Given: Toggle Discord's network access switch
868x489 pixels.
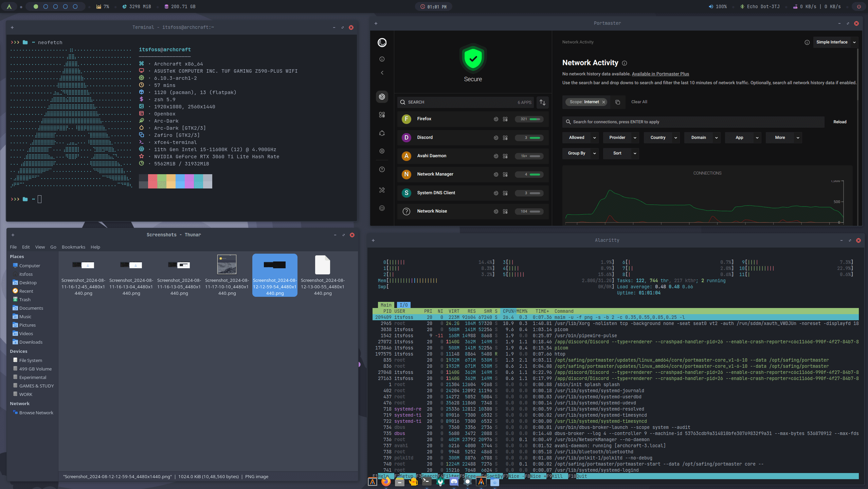Looking at the screenshot, I should click(535, 138).
